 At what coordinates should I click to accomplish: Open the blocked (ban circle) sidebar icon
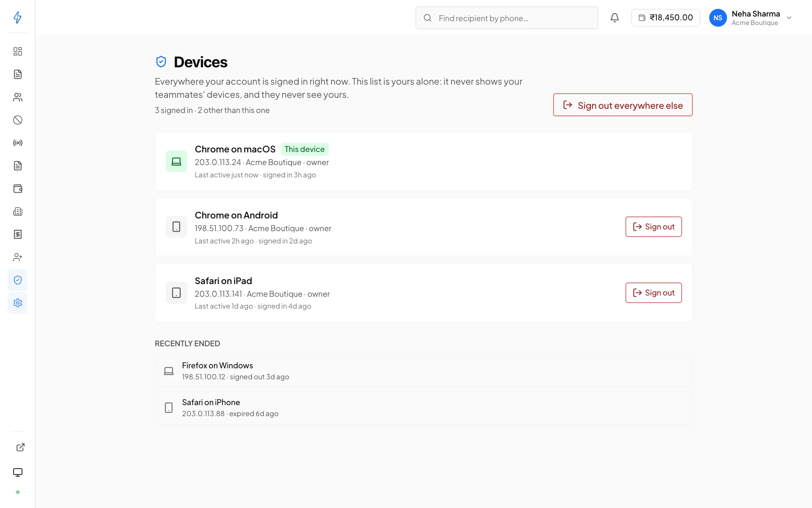click(x=17, y=120)
